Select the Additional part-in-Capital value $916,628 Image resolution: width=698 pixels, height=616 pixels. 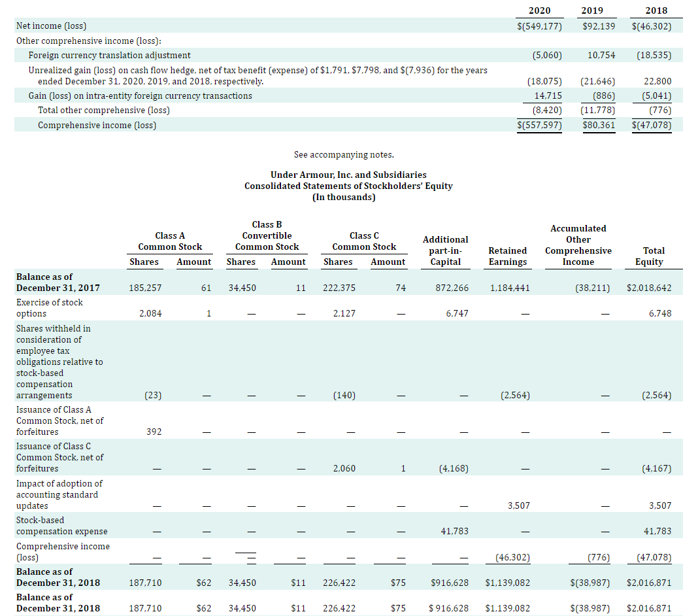tap(450, 582)
